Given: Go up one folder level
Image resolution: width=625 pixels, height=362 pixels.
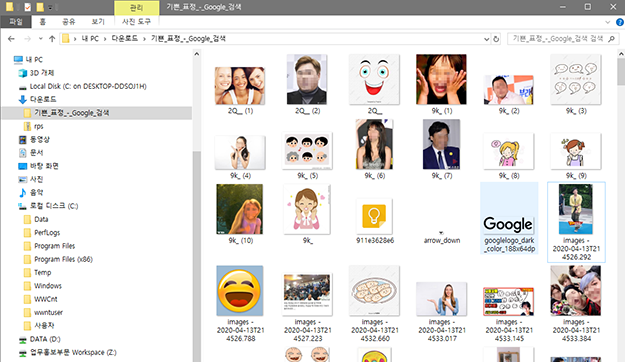Looking at the screenshot, I should pos(52,39).
